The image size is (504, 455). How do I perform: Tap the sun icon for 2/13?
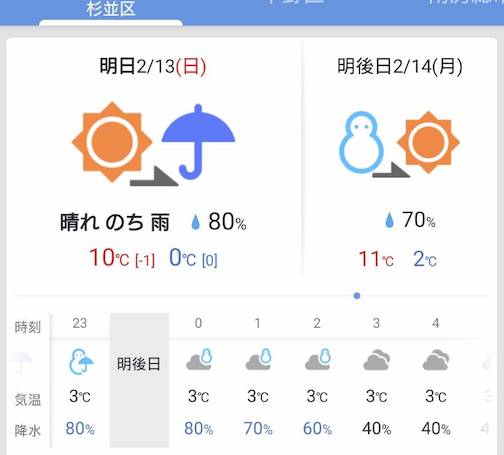tap(112, 142)
